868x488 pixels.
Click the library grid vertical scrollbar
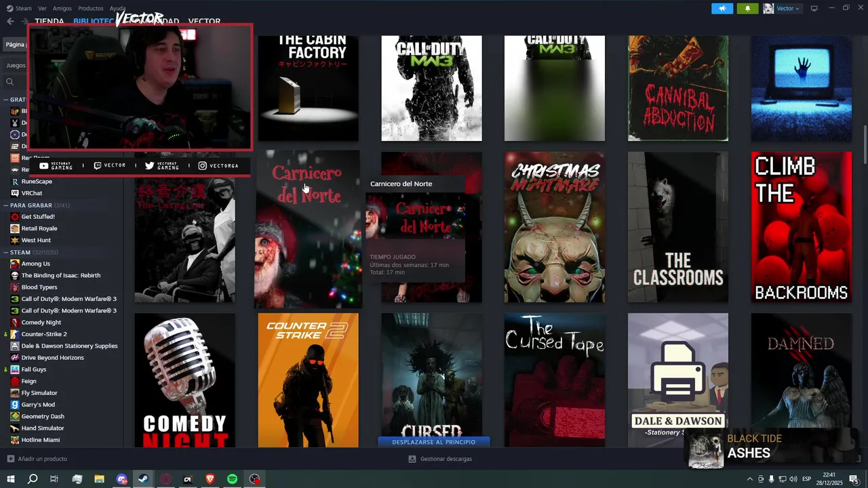coord(865,144)
